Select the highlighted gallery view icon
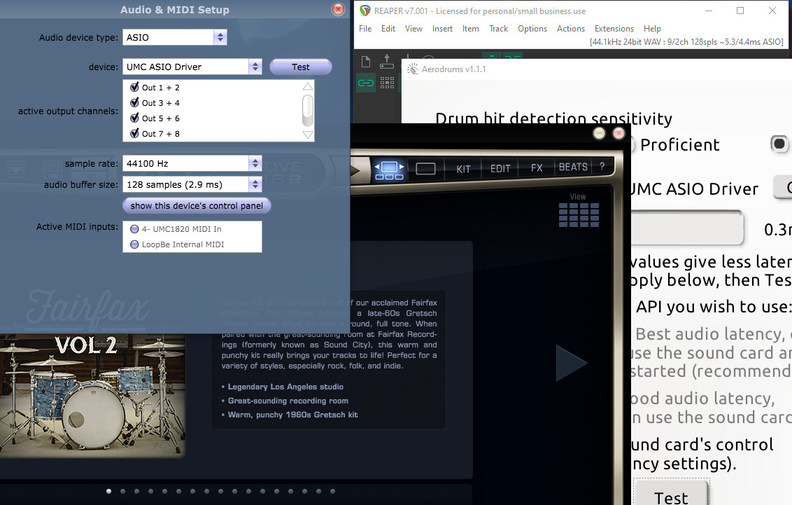Image resolution: width=792 pixels, height=505 pixels. tap(388, 169)
